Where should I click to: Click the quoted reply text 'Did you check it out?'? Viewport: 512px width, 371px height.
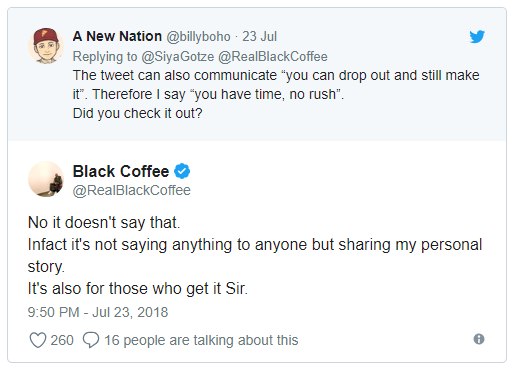point(138,113)
